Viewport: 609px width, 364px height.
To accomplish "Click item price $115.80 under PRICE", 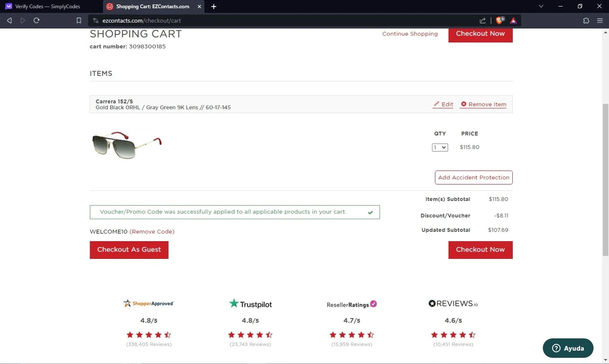I will pyautogui.click(x=469, y=147).
